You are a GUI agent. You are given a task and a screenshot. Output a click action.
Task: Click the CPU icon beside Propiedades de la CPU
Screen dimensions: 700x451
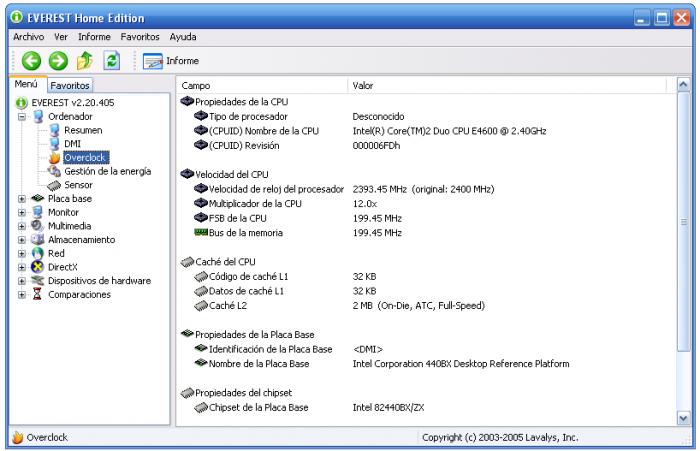187,101
